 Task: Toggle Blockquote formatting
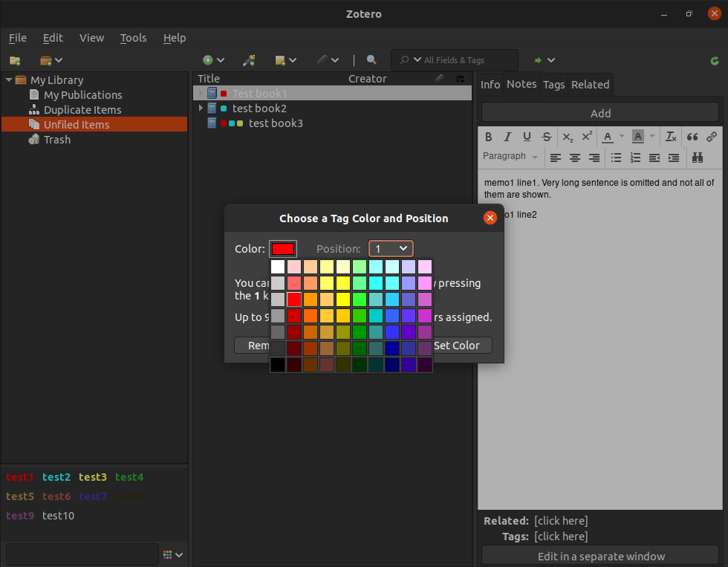click(692, 137)
